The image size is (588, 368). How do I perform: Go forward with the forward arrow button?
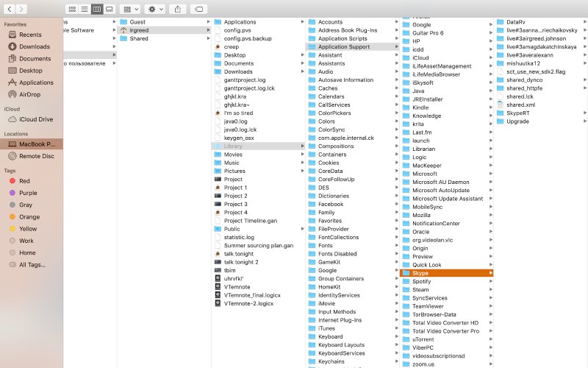21,9
